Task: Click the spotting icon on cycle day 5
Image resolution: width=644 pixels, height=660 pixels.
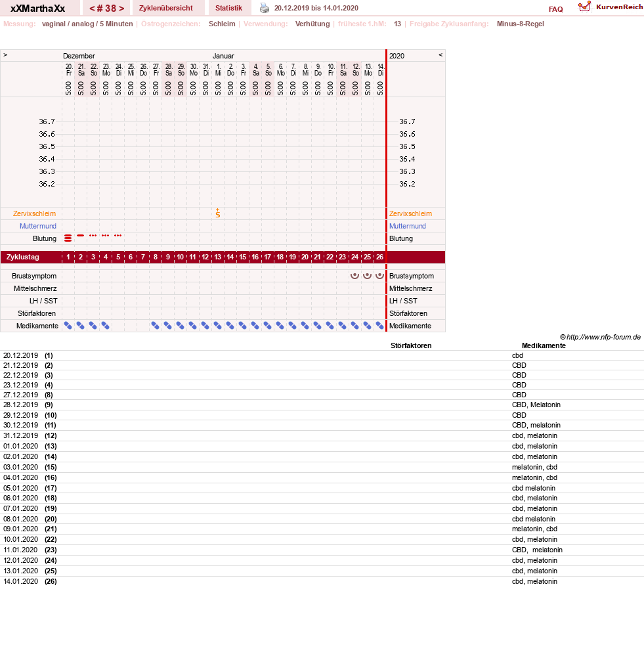Action: tap(118, 235)
